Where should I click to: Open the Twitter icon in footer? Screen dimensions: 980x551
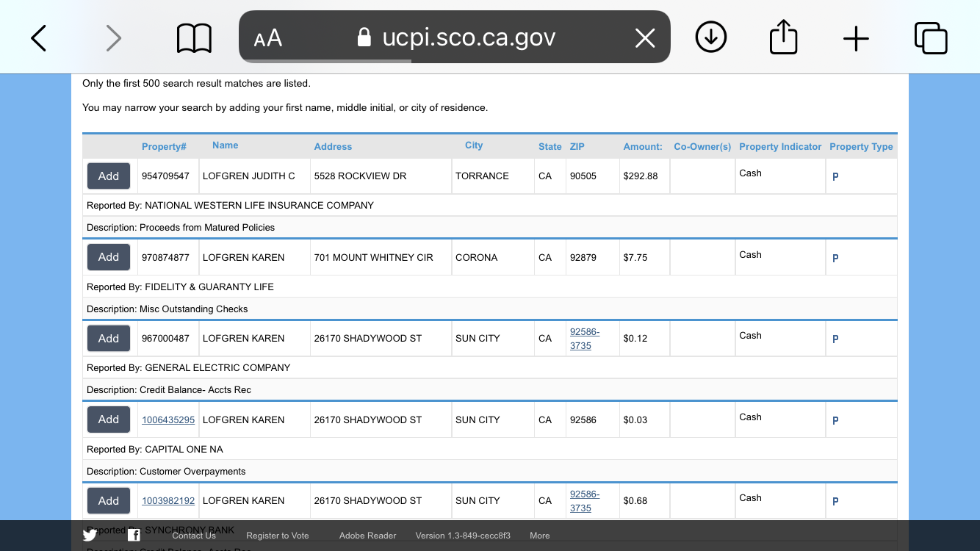point(90,536)
